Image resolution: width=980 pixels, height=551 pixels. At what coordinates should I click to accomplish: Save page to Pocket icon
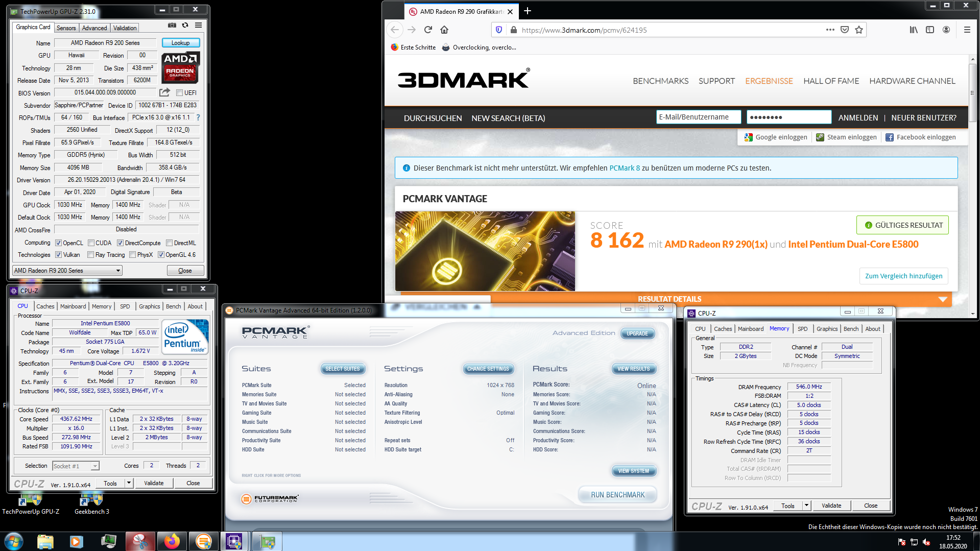(x=845, y=30)
